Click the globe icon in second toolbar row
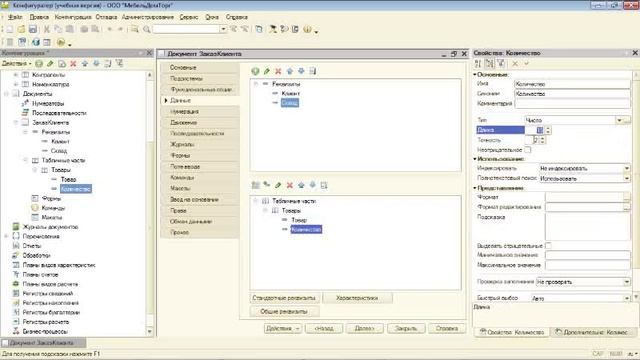This screenshot has width=640, height=360. click(36, 42)
